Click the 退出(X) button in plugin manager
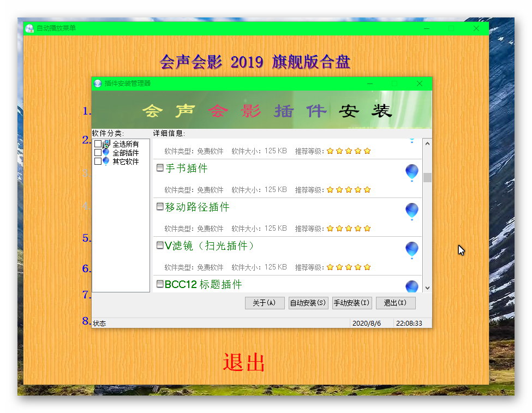532x413 pixels. click(396, 303)
